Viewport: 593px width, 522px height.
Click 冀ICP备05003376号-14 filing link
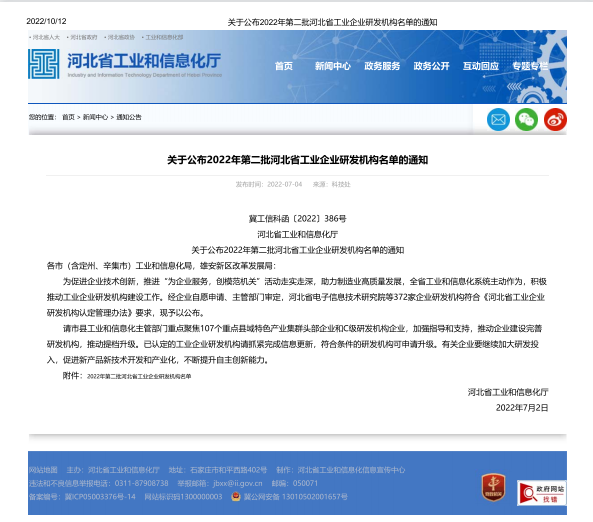[x=100, y=497]
